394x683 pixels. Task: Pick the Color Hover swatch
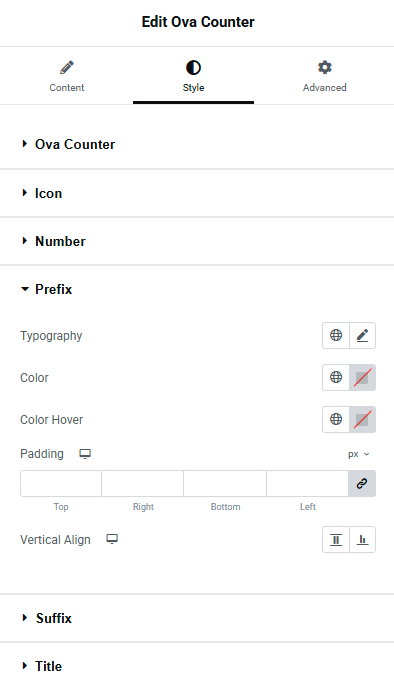coord(362,419)
